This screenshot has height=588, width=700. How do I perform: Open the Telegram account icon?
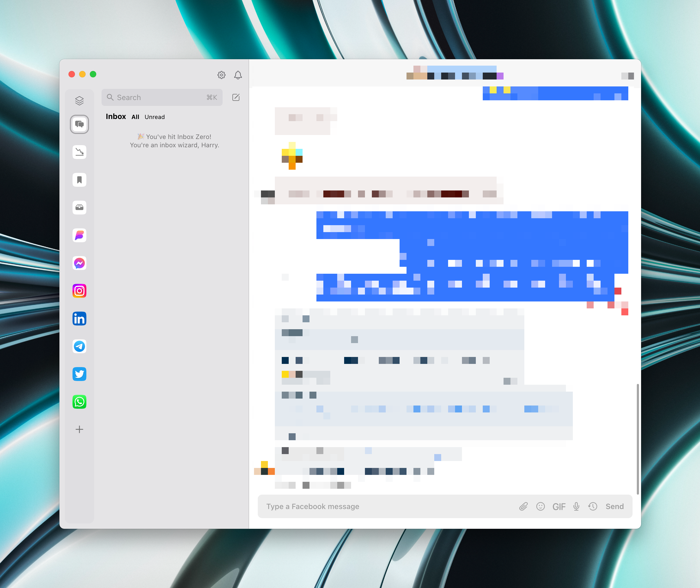pos(79,346)
